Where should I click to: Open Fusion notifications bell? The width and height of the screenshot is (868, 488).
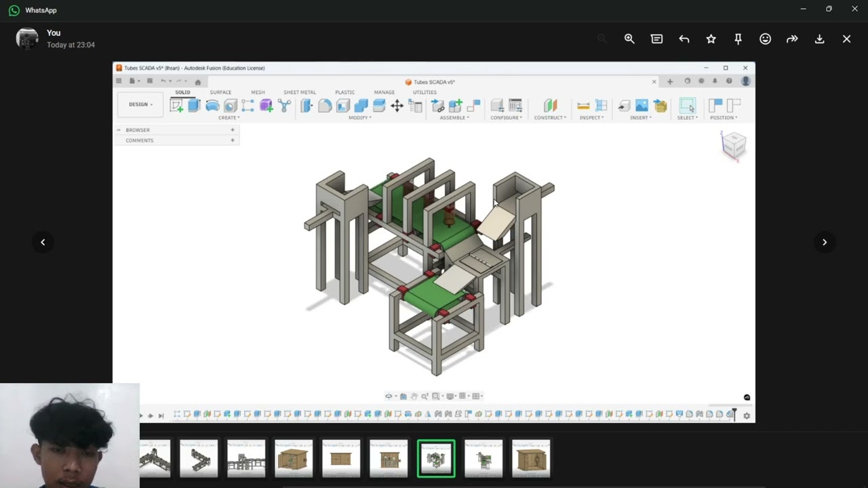(x=714, y=81)
